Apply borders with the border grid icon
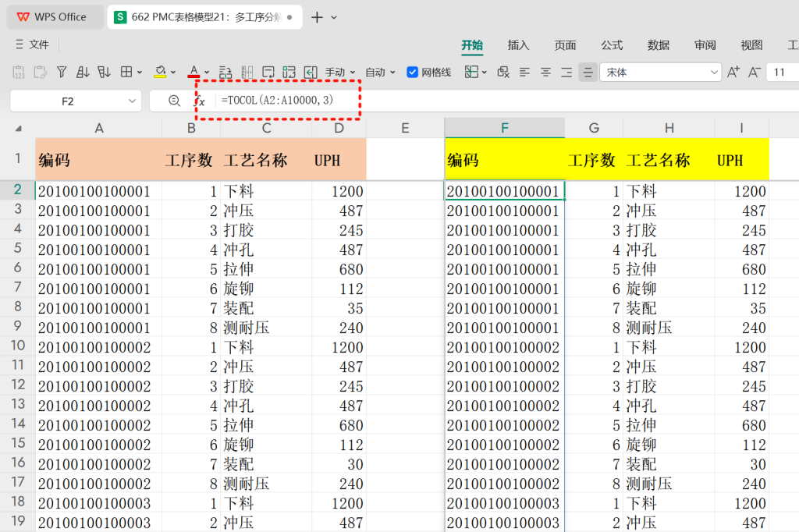 tap(126, 73)
